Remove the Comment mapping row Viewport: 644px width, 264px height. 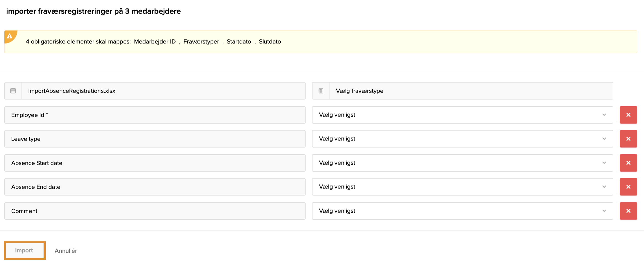click(x=628, y=211)
